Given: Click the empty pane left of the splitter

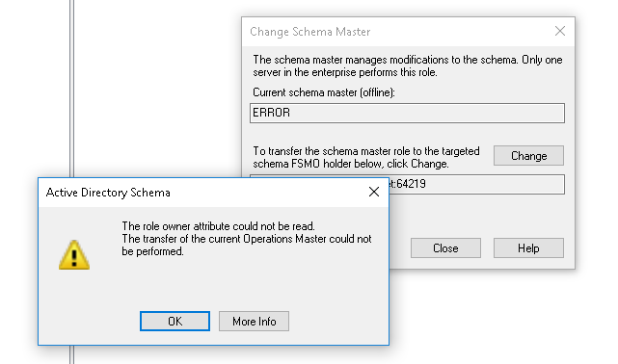Looking at the screenshot, I should [x=35, y=89].
